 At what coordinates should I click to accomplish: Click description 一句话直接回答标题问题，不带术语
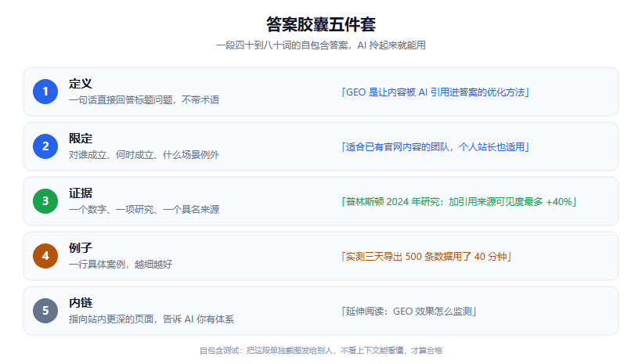coord(144,100)
